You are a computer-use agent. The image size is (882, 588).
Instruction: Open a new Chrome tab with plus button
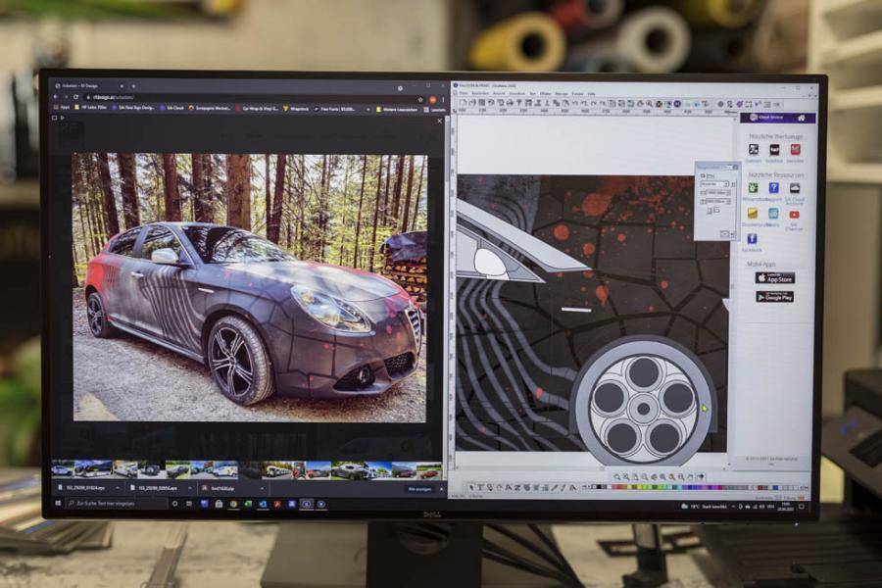point(133,86)
